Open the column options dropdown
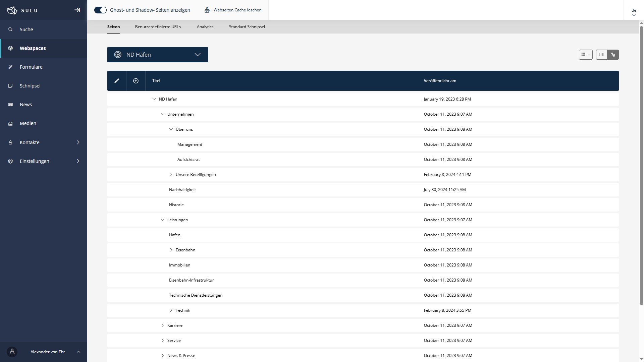Image resolution: width=644 pixels, height=362 pixels. [586, 55]
